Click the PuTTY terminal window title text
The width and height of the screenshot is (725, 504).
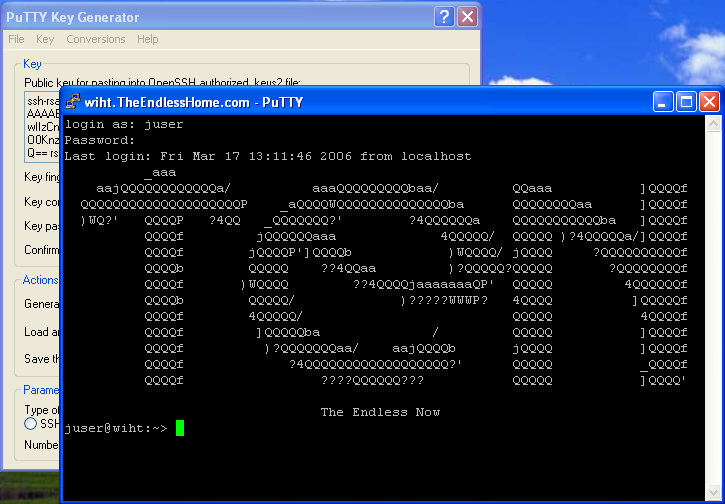[194, 102]
